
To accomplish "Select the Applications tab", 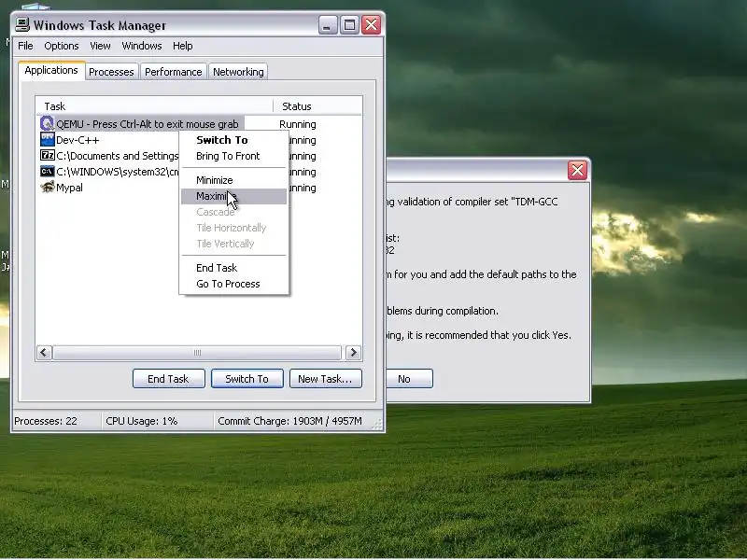I will point(51,71).
